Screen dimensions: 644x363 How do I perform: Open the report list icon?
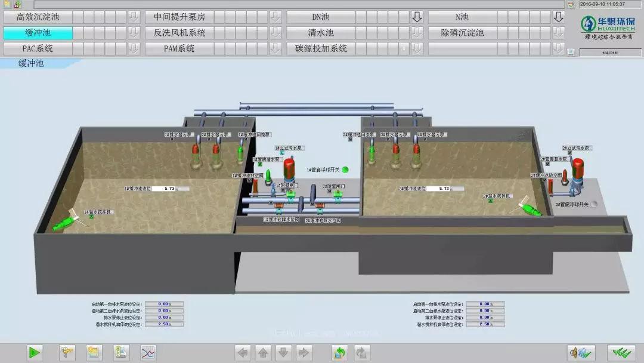pyautogui.click(x=120, y=353)
